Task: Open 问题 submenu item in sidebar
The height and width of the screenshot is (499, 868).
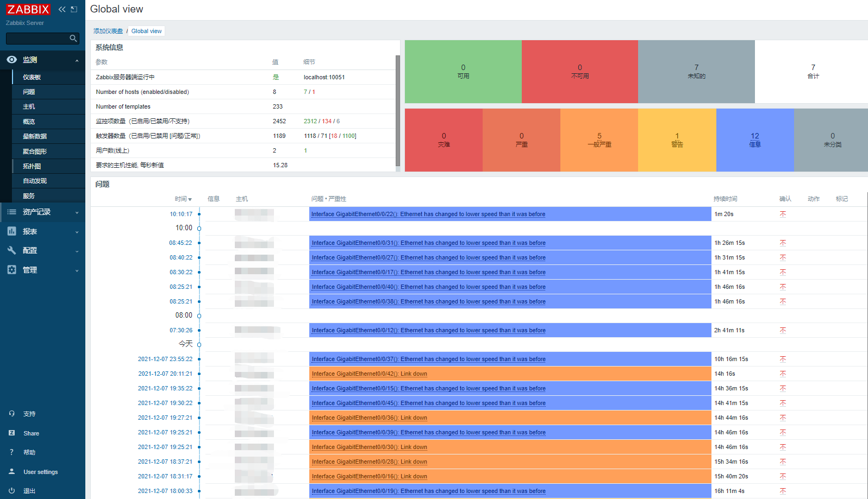Action: (29, 92)
